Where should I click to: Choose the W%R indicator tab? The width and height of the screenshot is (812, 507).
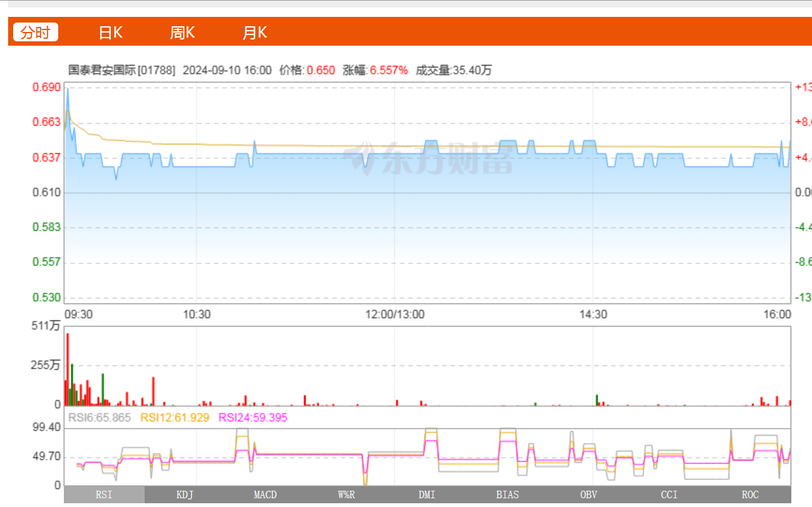346,494
